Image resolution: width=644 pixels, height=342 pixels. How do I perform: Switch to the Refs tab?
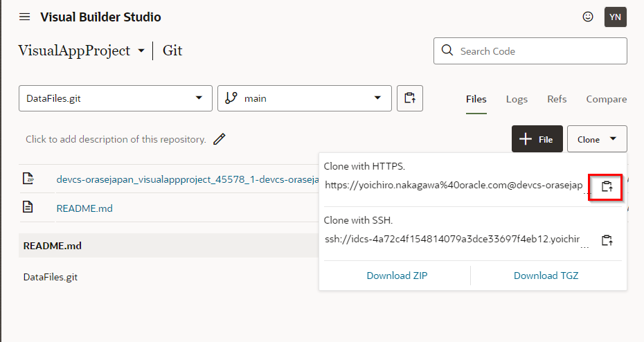[557, 99]
